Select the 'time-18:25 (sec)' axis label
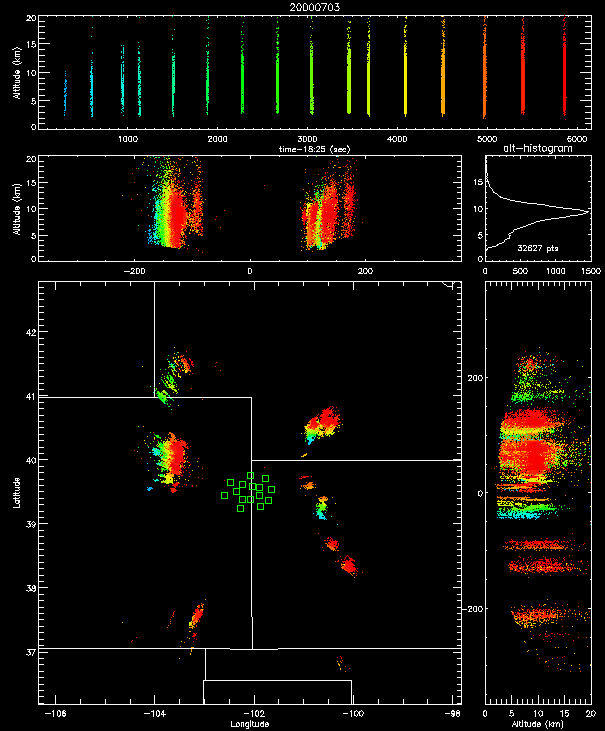The image size is (605, 731). click(314, 149)
